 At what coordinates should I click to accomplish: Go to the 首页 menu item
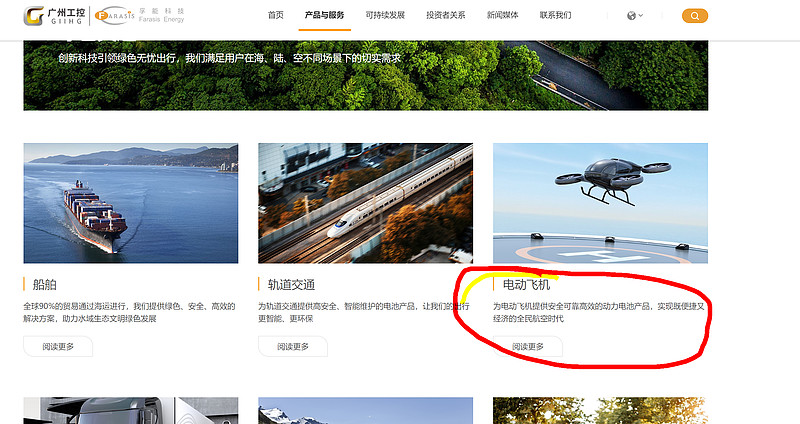coord(276,15)
